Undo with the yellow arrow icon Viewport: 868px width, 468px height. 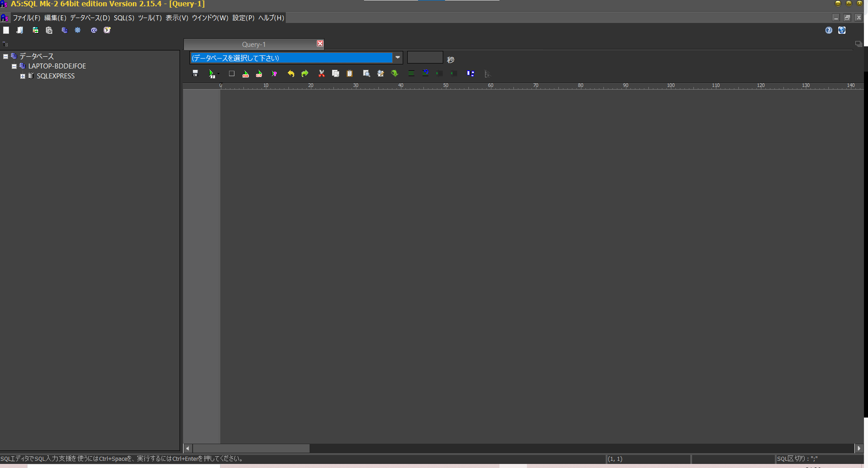point(291,73)
